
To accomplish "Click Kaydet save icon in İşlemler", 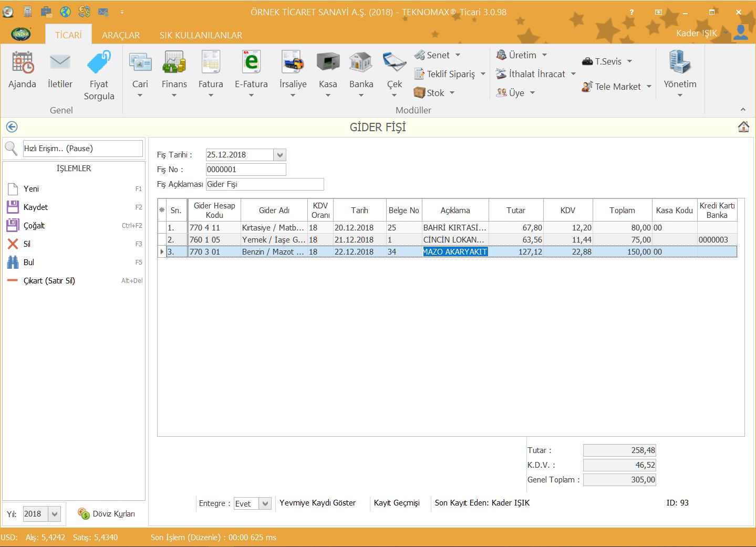I will coord(13,207).
